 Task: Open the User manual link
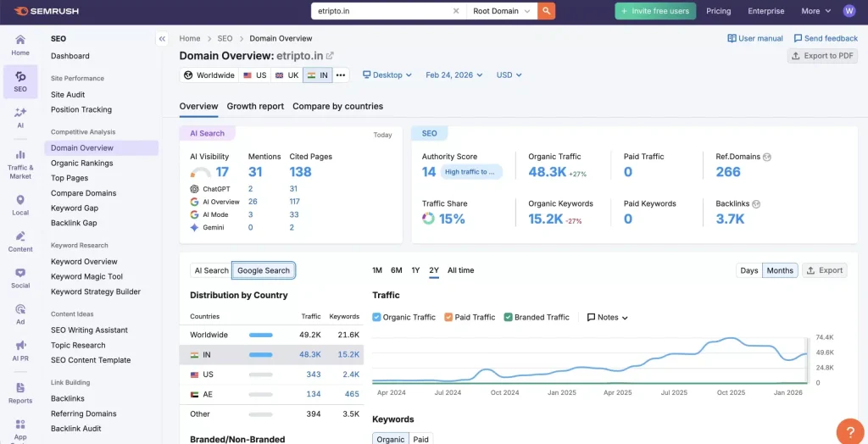(755, 38)
